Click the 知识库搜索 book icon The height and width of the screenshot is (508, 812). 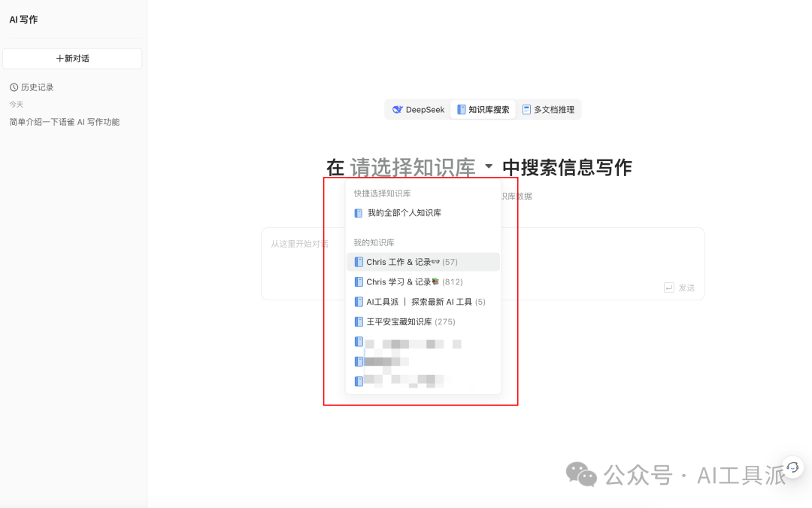pyautogui.click(x=461, y=109)
